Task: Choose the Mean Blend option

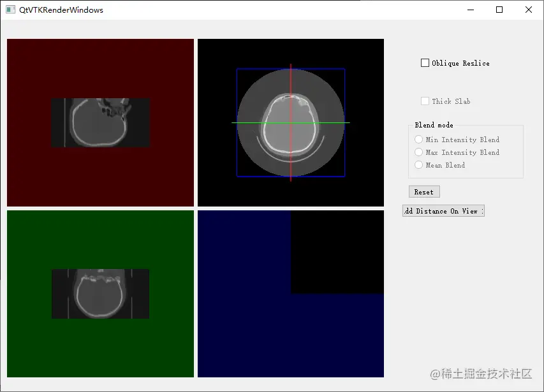Action: [418, 165]
